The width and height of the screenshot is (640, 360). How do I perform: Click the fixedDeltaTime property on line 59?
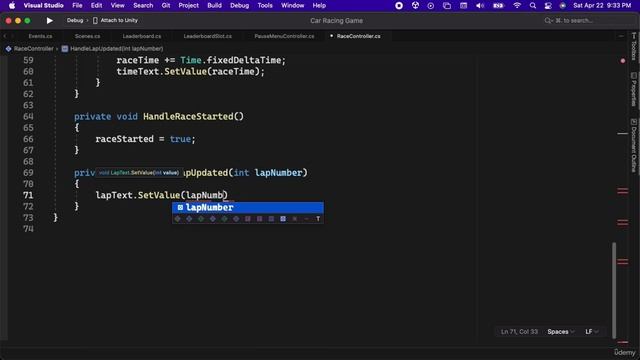click(244, 60)
